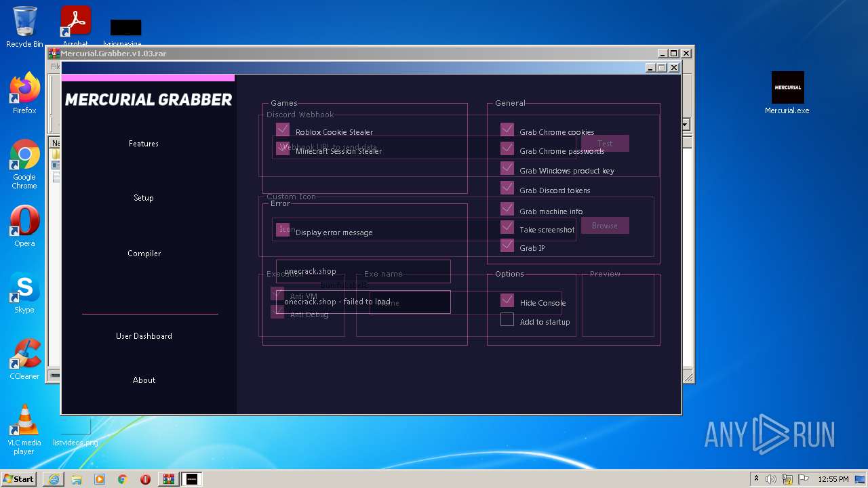This screenshot has width=868, height=488.
Task: Open the Skype desktop shortcut
Action: pyautogui.click(x=24, y=293)
